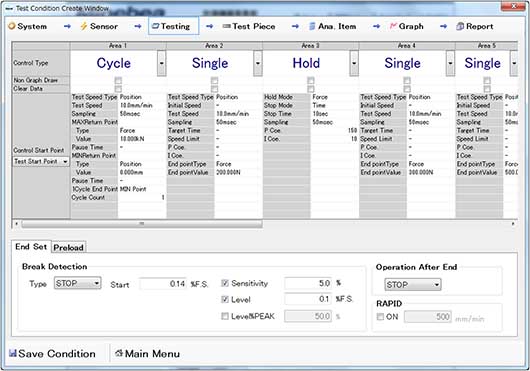Open Break Detection Type STOP dropdown
530x371 pixels.
click(x=77, y=283)
